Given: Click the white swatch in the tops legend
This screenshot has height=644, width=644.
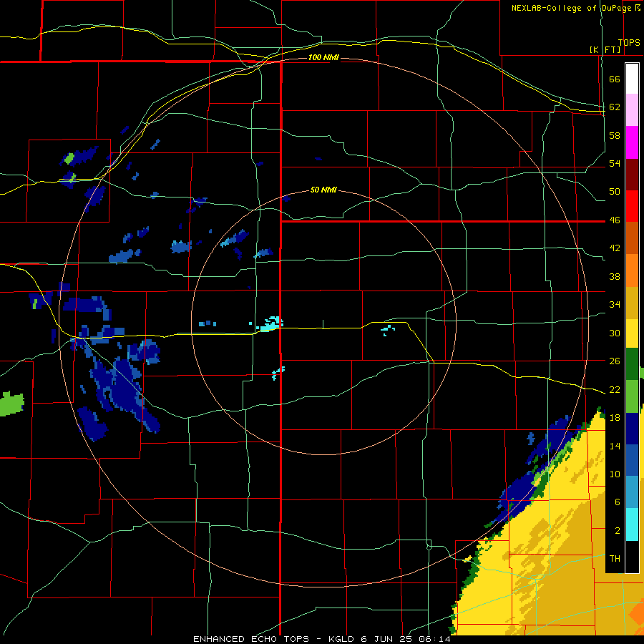Looking at the screenshot, I should tap(632, 79).
